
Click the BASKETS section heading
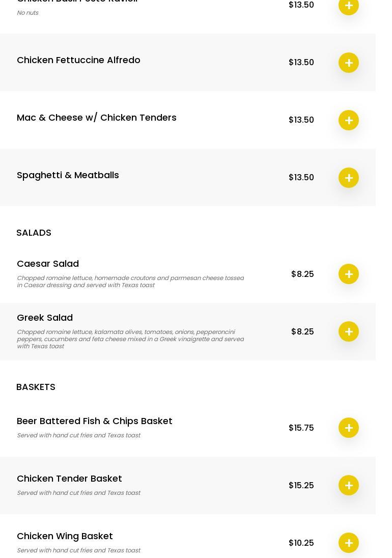point(36,387)
